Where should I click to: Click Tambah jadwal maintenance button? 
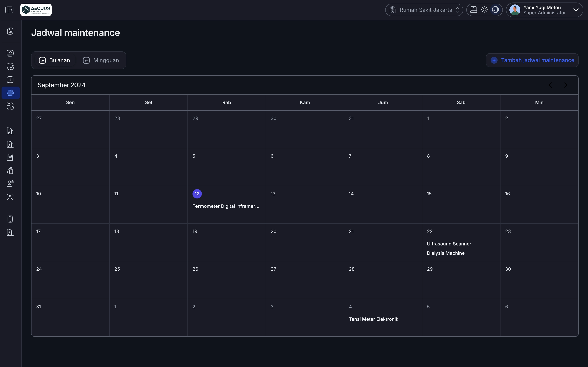click(532, 60)
